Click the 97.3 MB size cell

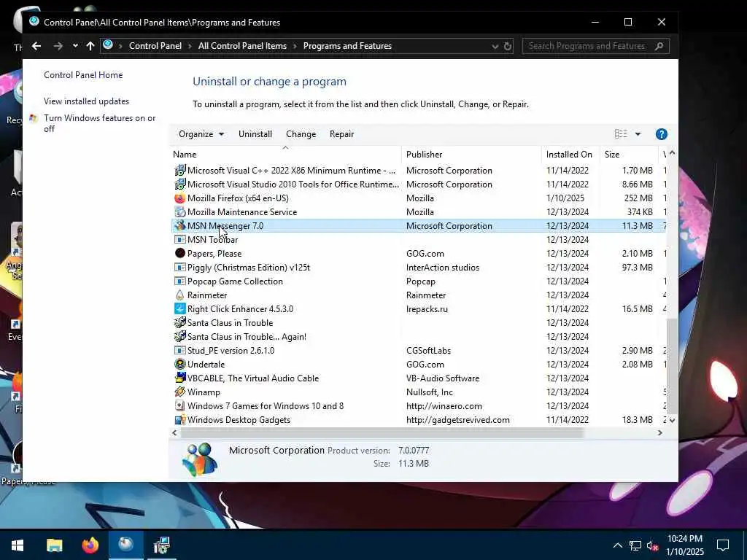(x=638, y=267)
